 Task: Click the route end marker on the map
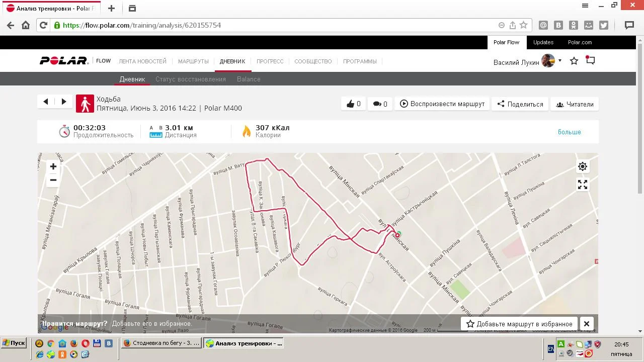point(397,235)
